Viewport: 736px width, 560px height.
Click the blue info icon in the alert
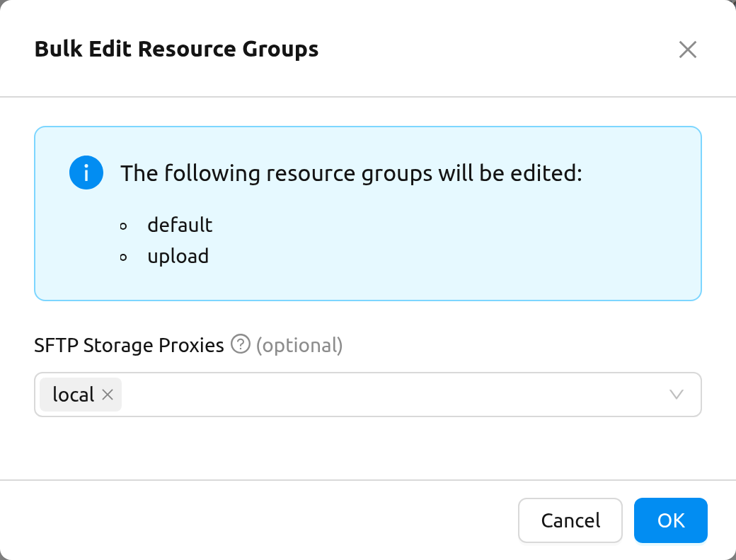coord(86,173)
